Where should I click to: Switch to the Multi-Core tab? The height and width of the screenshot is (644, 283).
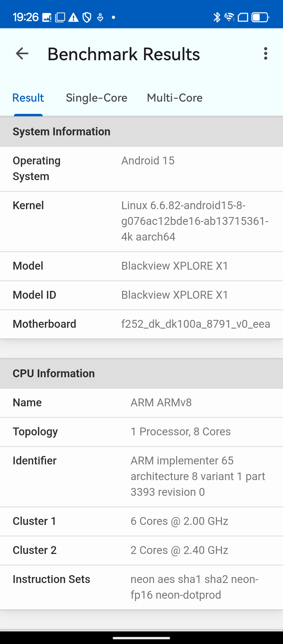click(175, 98)
